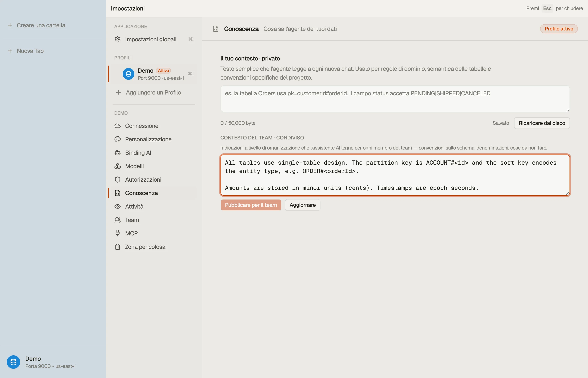Viewport: 588px width, 378px height.
Task: Click the plus icon beside Creare una cartella
Action: (10, 25)
